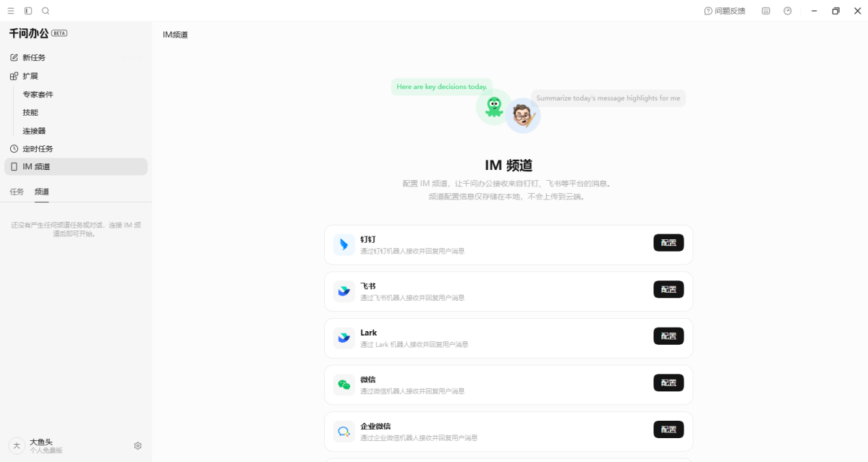The height and width of the screenshot is (462, 868).
Task: Click the 企业微信 logo icon
Action: click(344, 432)
